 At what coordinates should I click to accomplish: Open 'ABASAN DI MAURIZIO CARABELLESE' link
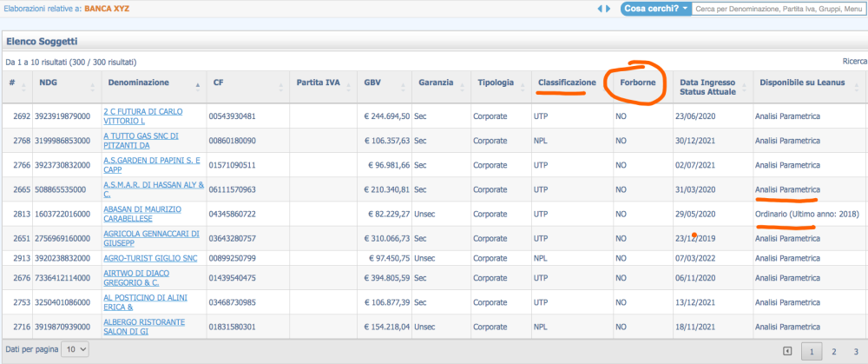pos(141,213)
